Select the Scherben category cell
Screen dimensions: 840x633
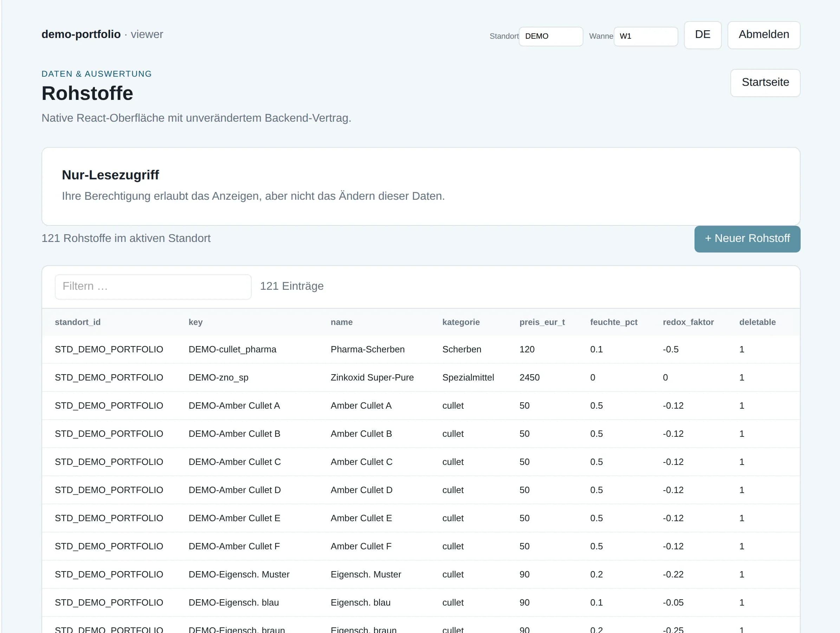point(461,349)
